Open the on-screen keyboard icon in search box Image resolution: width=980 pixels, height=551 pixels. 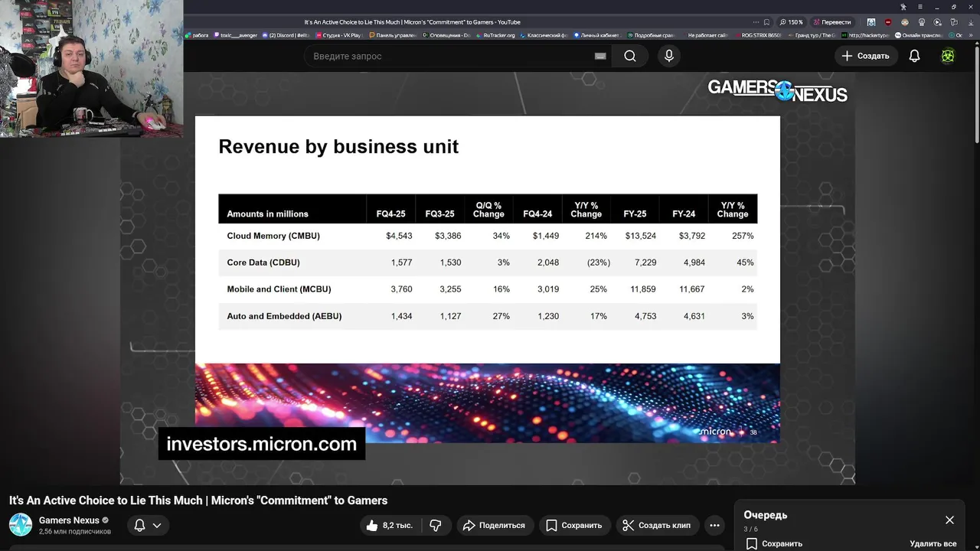point(600,56)
